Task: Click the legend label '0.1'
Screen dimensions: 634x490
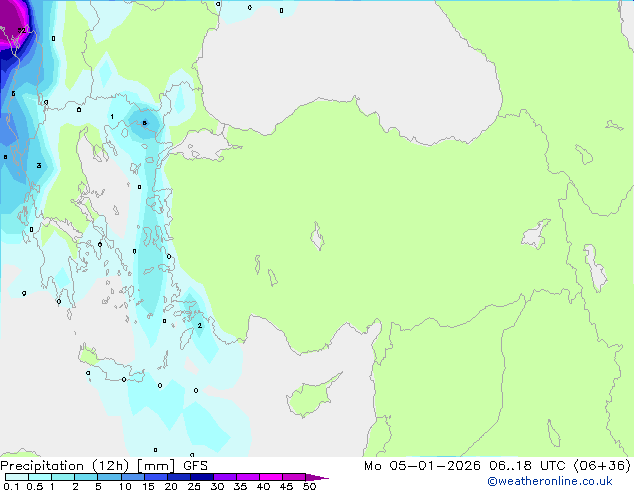Action: 11,486
